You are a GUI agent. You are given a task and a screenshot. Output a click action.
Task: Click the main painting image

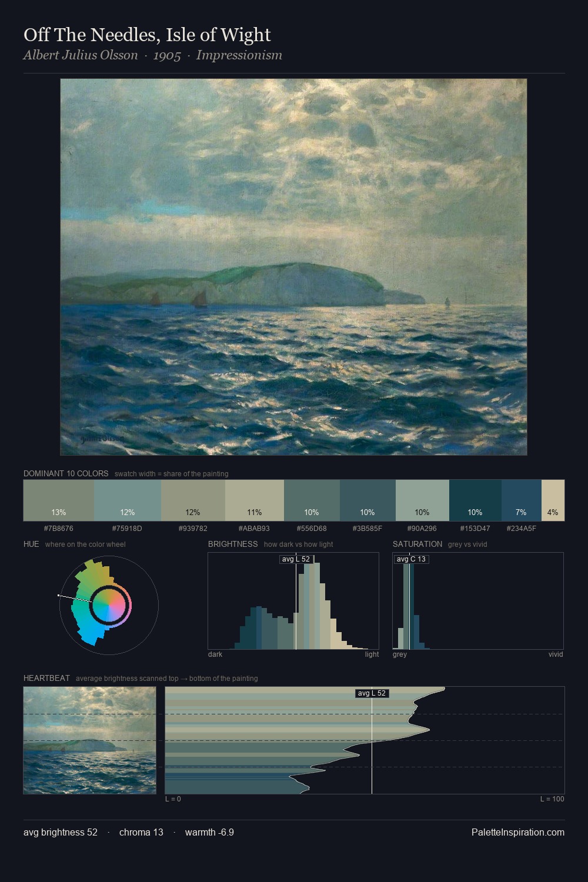[x=293, y=267]
